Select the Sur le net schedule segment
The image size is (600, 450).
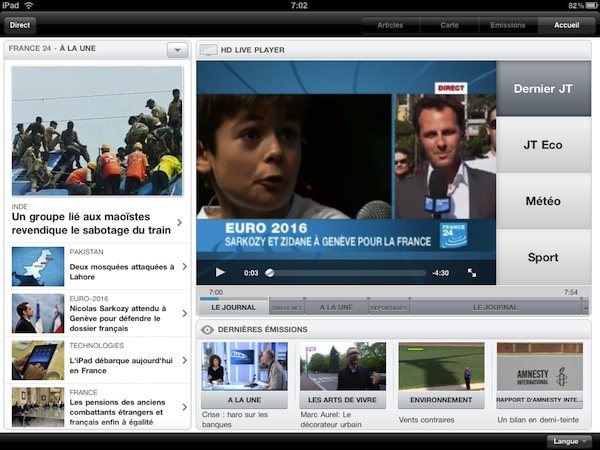(x=287, y=308)
